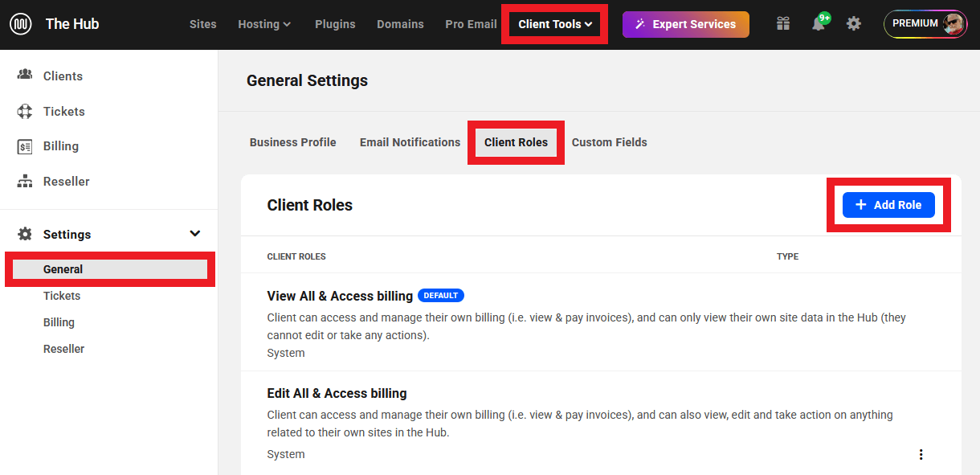Switch to the Email Notifications tab
The image size is (980, 475).
(x=410, y=142)
